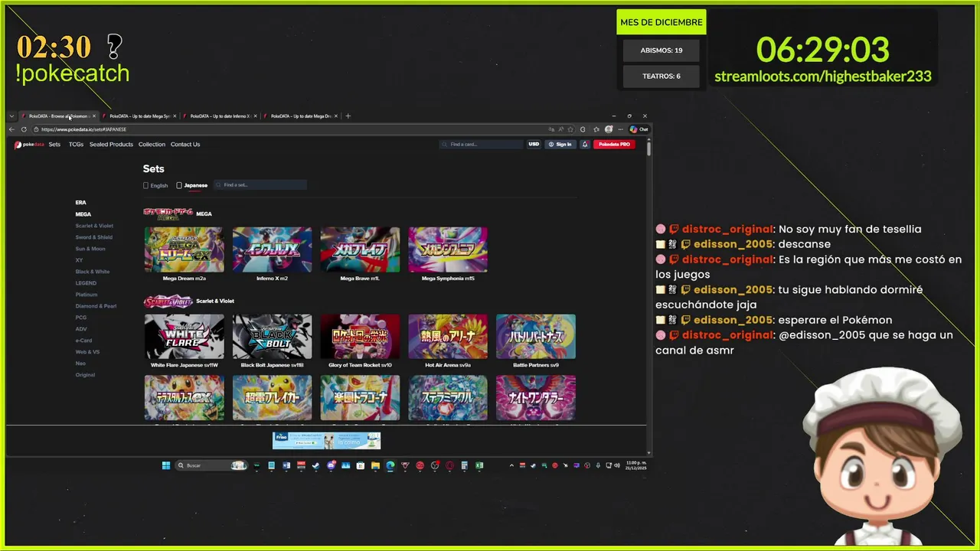980x551 pixels.
Task: Open the Hot Air Arena set thumbnail
Action: click(448, 337)
